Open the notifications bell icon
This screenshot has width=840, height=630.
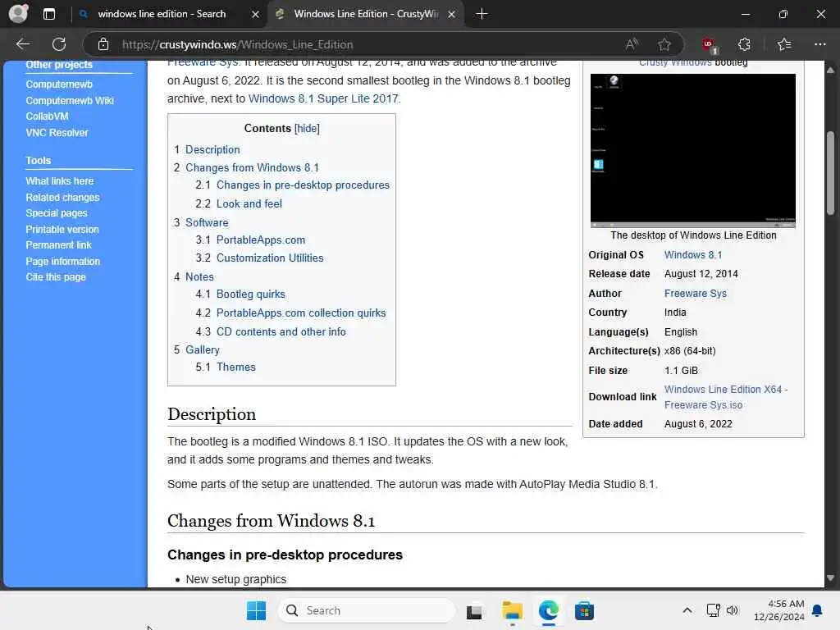coord(818,610)
